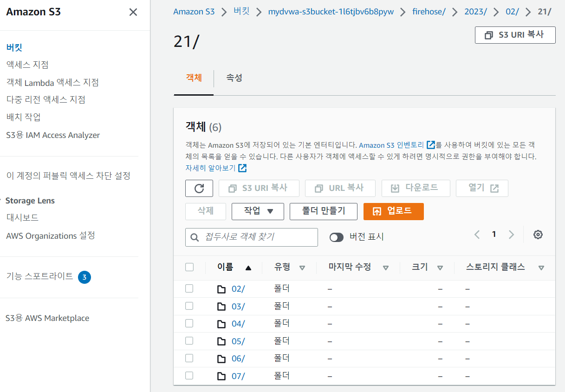Viewport: 565px width, 392px height.
Task: Click the search magnifier icon in prefix box
Action: coord(195,237)
